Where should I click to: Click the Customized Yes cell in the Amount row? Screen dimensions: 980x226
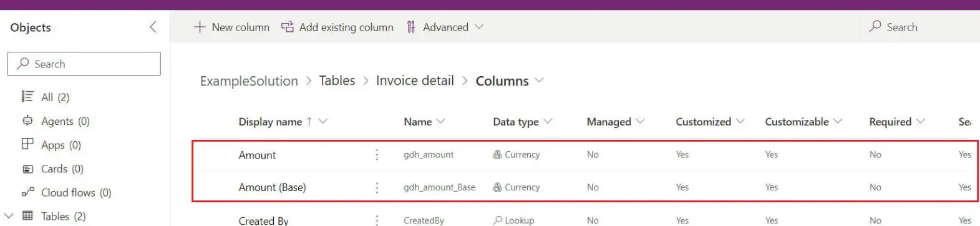tap(682, 155)
